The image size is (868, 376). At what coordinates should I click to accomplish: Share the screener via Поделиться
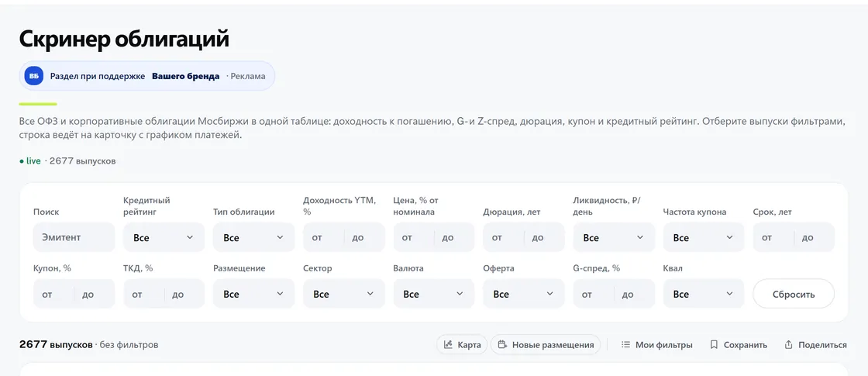click(x=815, y=344)
